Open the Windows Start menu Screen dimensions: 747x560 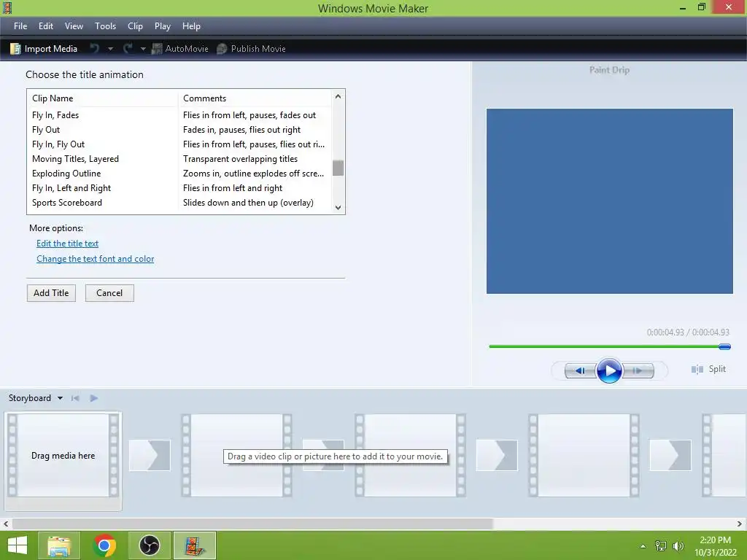(x=18, y=545)
